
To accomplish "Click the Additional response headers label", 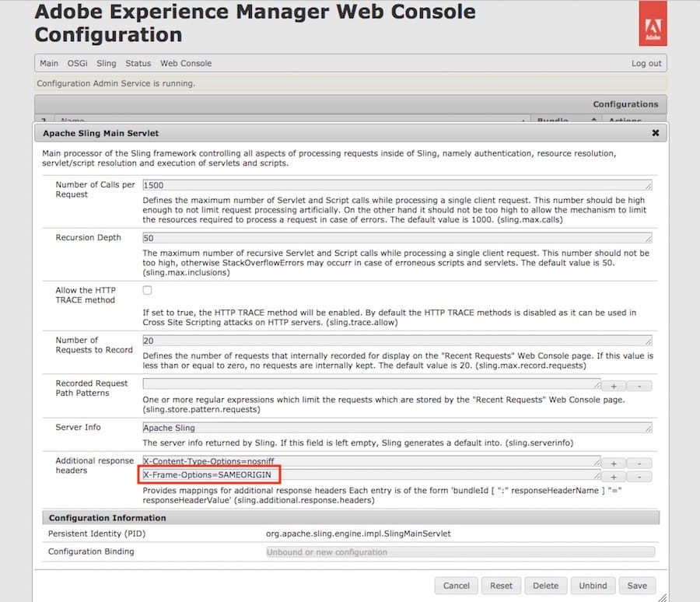I will pos(95,465).
